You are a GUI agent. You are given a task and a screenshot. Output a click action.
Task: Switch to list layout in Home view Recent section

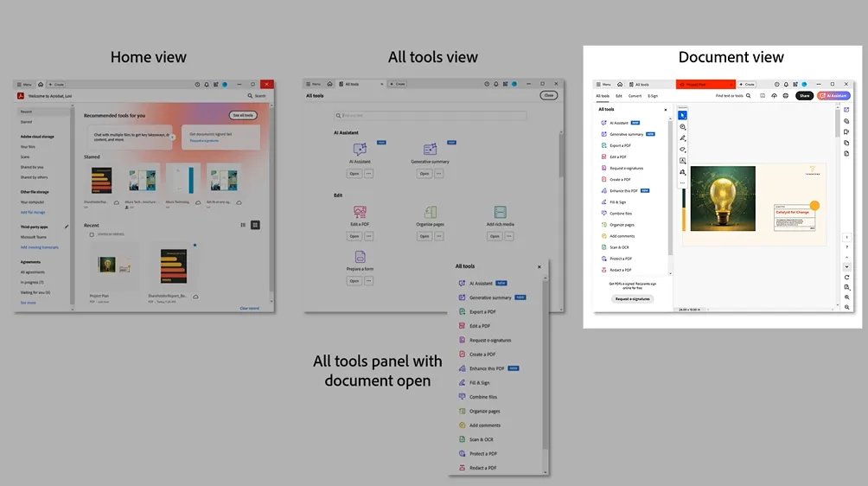tap(243, 225)
